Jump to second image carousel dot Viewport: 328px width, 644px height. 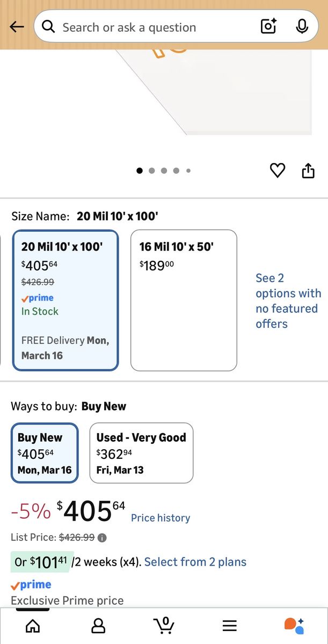(x=152, y=171)
